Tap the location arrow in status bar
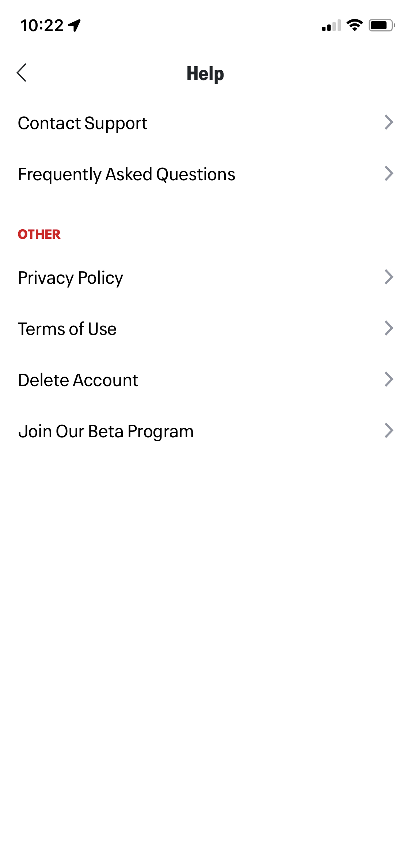Screen dimensions: 411x868 coord(75,26)
